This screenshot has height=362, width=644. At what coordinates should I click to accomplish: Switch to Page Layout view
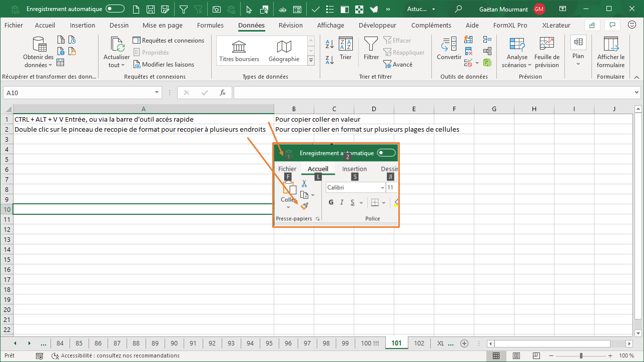click(515, 356)
